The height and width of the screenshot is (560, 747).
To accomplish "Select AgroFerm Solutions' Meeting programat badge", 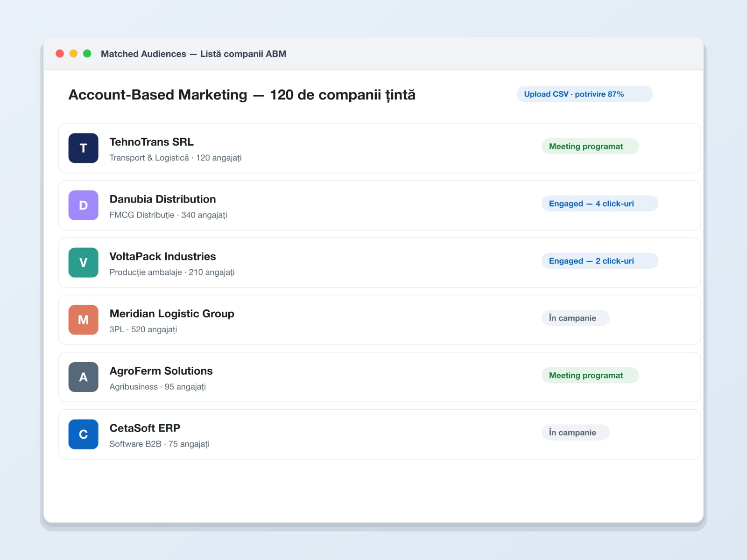I will click(x=590, y=375).
